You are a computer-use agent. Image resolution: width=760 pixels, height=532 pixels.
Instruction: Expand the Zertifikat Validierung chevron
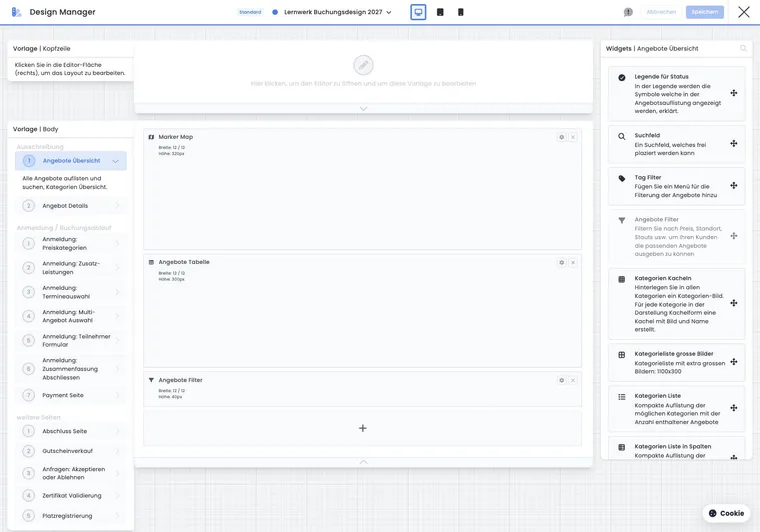(x=117, y=496)
